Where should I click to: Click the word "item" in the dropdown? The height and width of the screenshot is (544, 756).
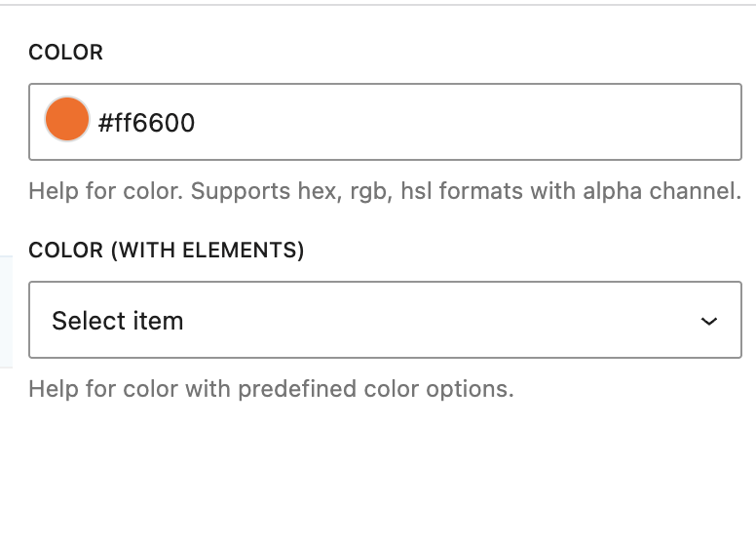[x=158, y=321]
